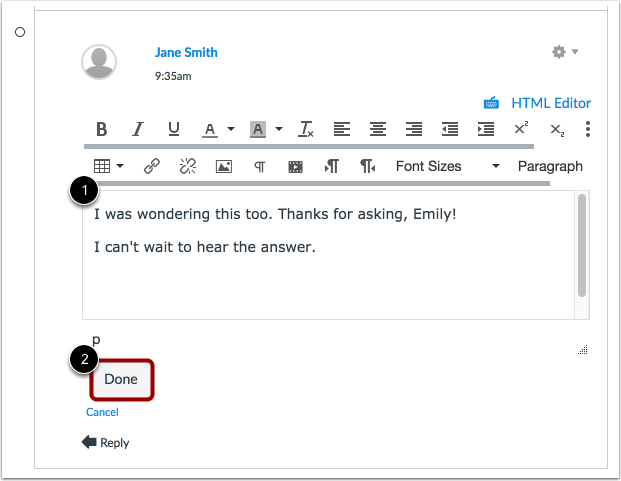The height and width of the screenshot is (481, 621).
Task: Set left-to-right text direction
Action: point(331,166)
